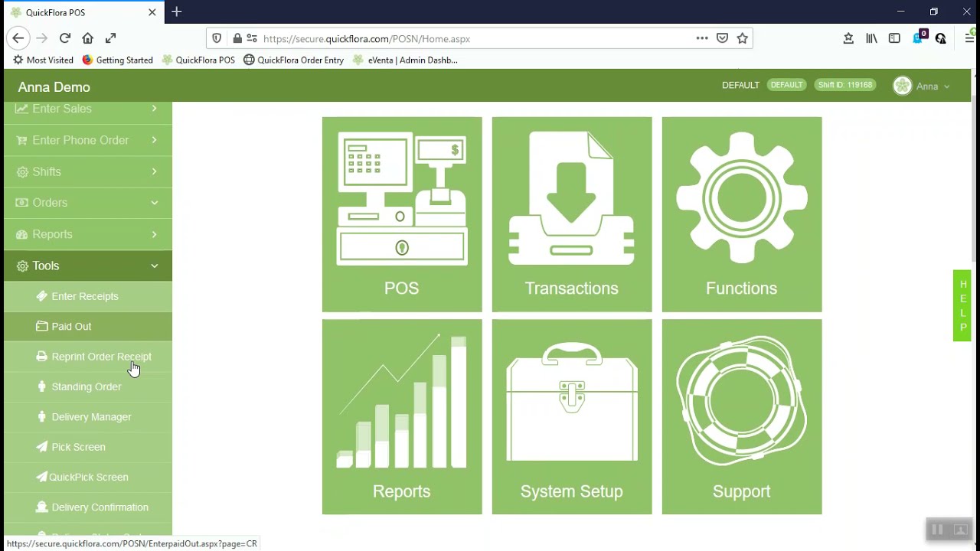This screenshot has height=551, width=980.
Task: Open the Reports bar chart tile
Action: 402,417
